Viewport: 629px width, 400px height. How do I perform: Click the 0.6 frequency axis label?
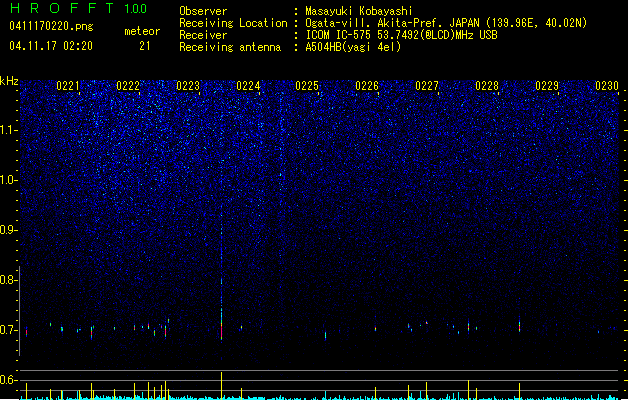(8, 380)
